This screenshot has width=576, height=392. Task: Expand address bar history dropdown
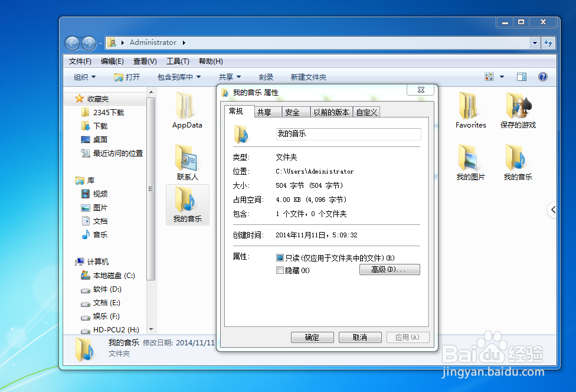tap(535, 43)
